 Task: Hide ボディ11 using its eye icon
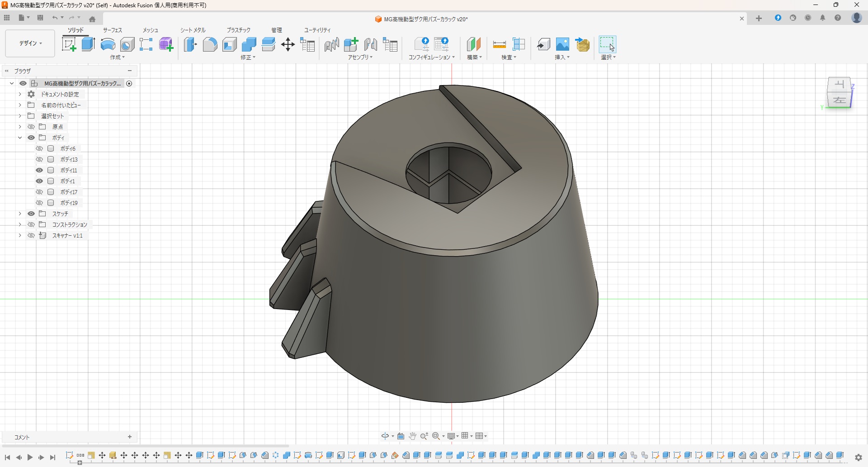(x=39, y=170)
